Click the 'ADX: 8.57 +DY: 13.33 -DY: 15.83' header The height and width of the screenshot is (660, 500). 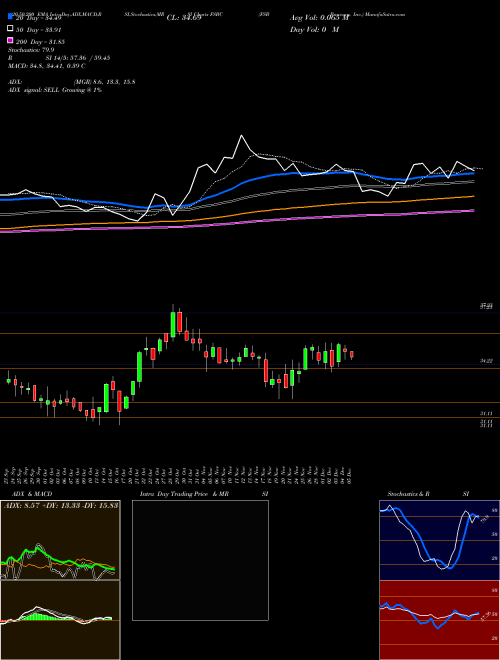click(61, 505)
